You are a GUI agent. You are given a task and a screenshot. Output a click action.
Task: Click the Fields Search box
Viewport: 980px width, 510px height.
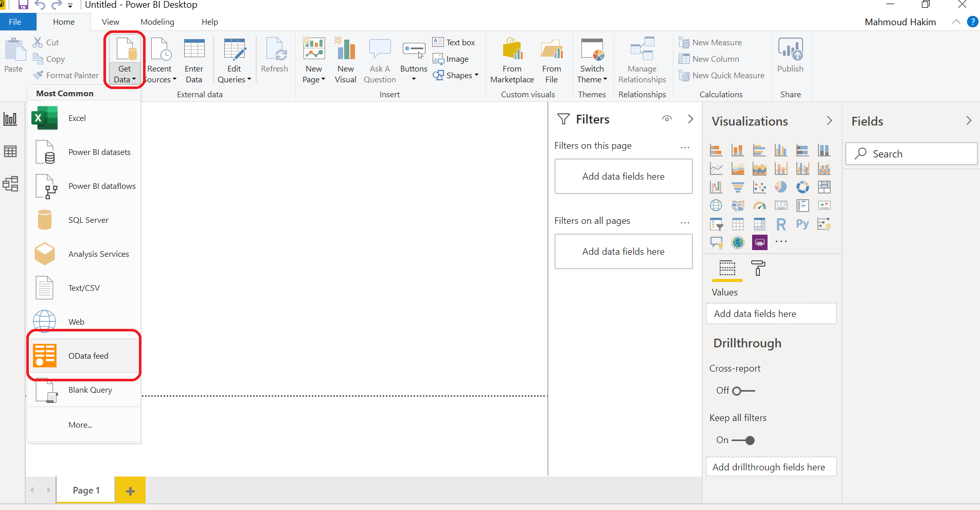click(x=911, y=154)
